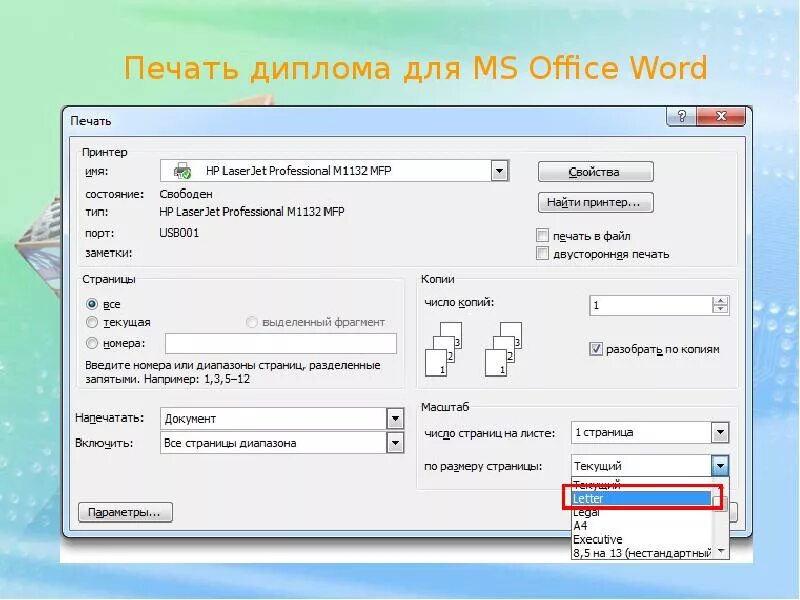The width and height of the screenshot is (800, 600).
Task: Click the page size list scroll down arrow
Action: pos(721,551)
